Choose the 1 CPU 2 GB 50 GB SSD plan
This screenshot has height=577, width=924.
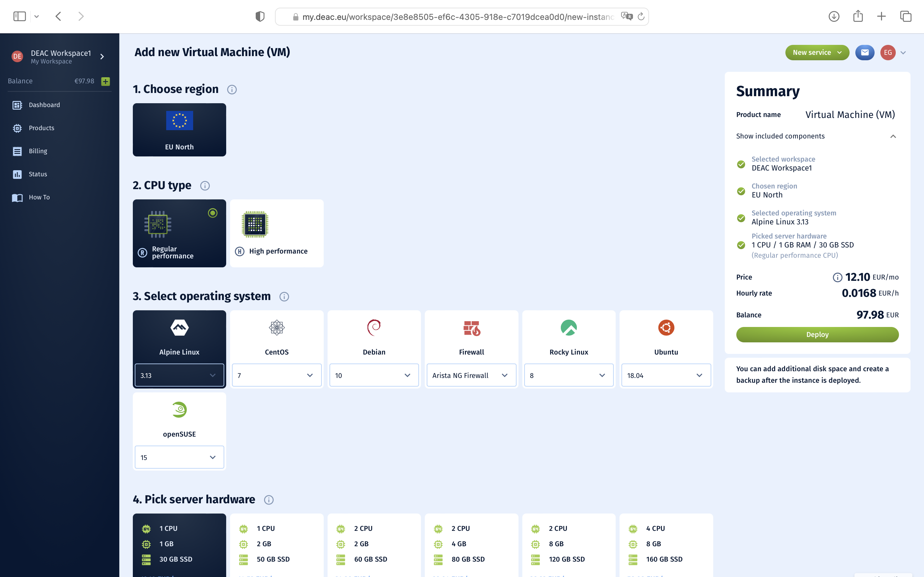pos(277,544)
